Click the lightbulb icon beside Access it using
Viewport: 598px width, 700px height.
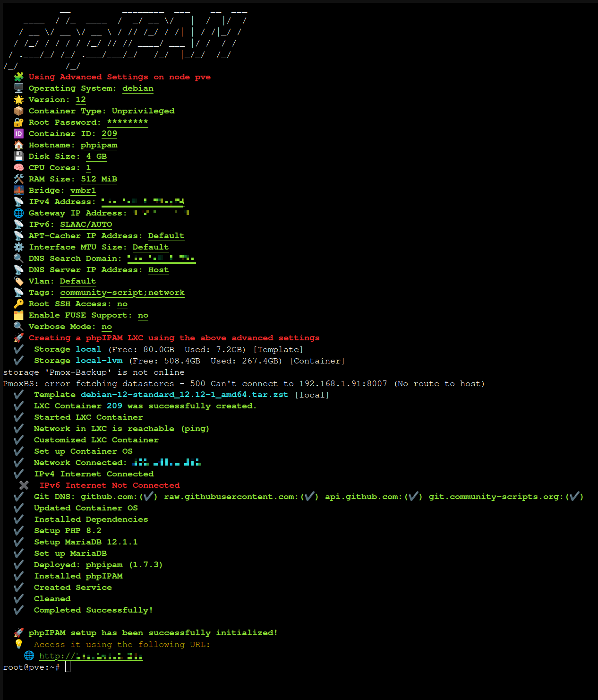[19, 644]
